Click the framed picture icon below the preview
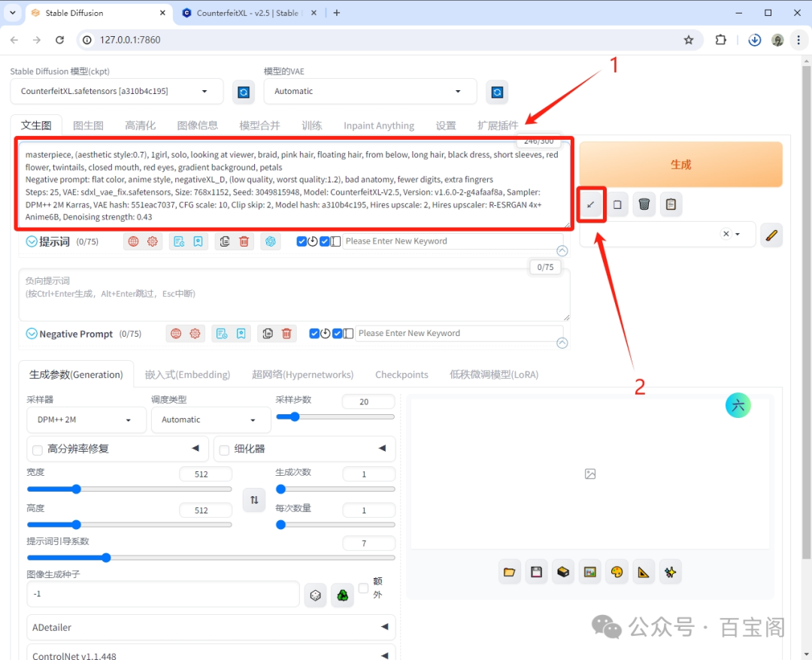The image size is (812, 660). click(x=590, y=572)
